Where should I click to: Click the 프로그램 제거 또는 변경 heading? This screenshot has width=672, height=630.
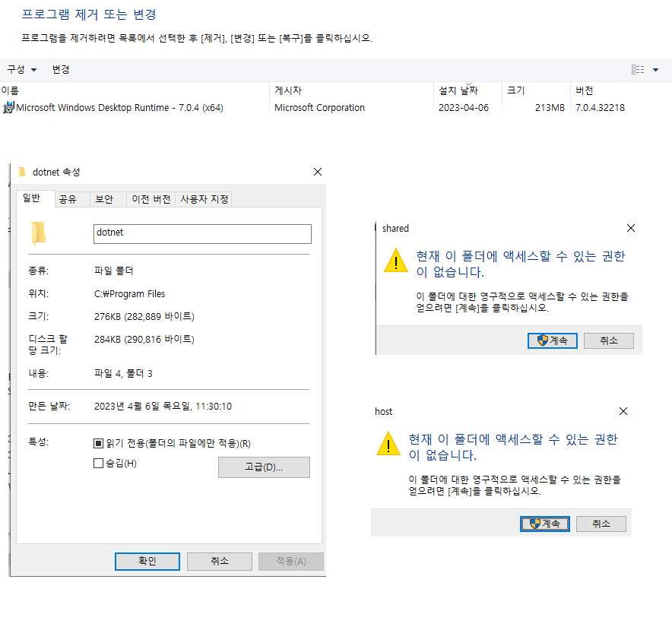pyautogui.click(x=89, y=14)
